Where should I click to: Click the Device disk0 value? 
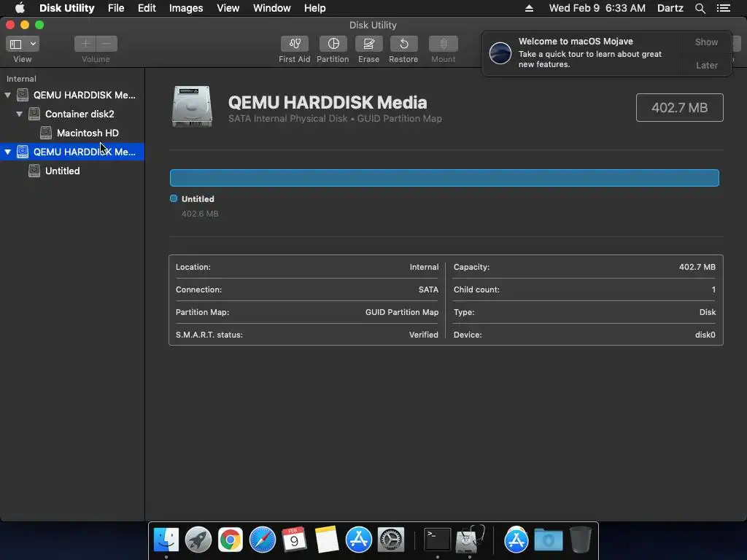pos(705,335)
